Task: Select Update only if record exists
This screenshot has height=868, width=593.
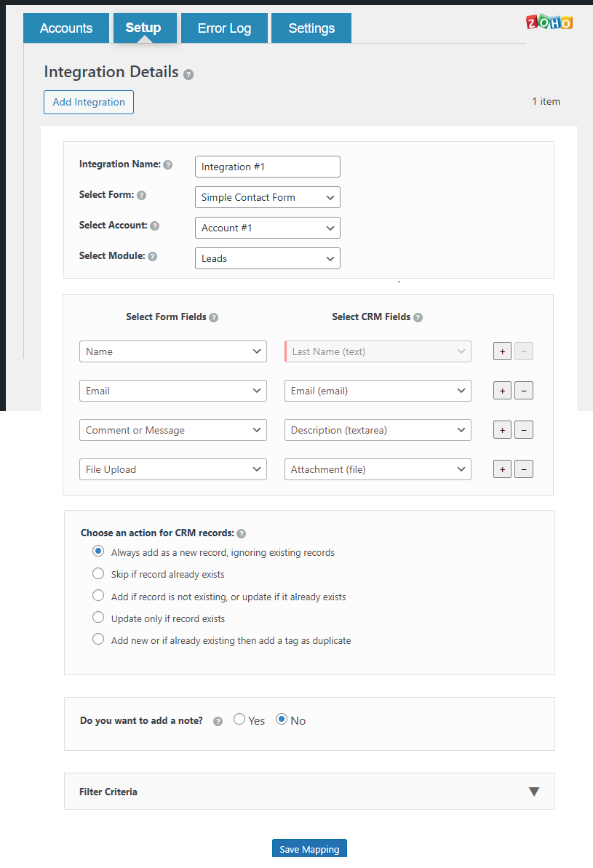Action: coord(98,617)
